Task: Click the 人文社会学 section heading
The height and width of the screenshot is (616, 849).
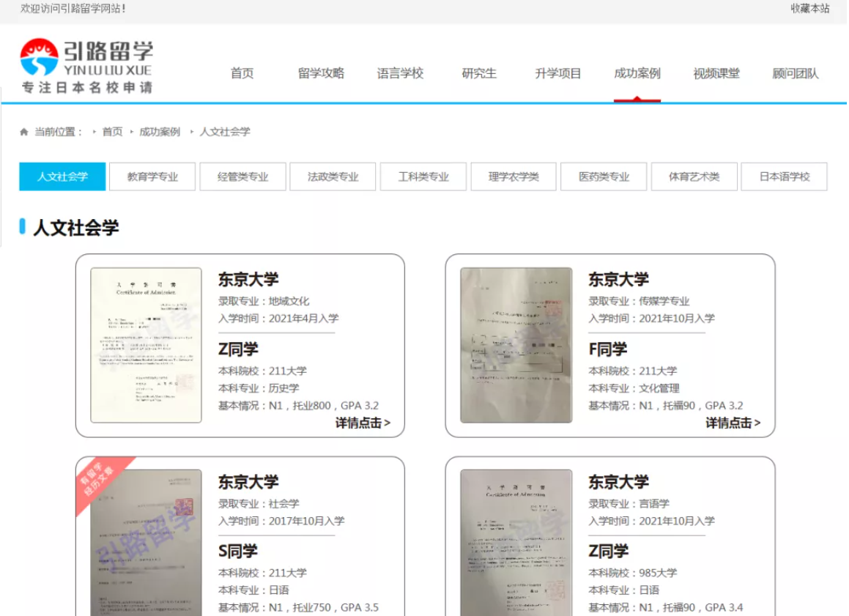Action: [x=76, y=227]
